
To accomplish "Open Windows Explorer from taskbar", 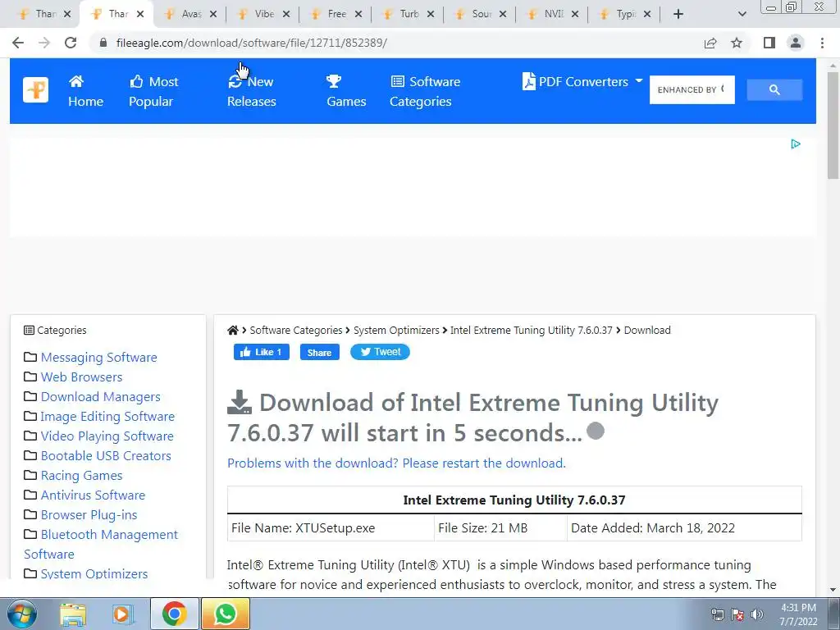I will pos(73,614).
